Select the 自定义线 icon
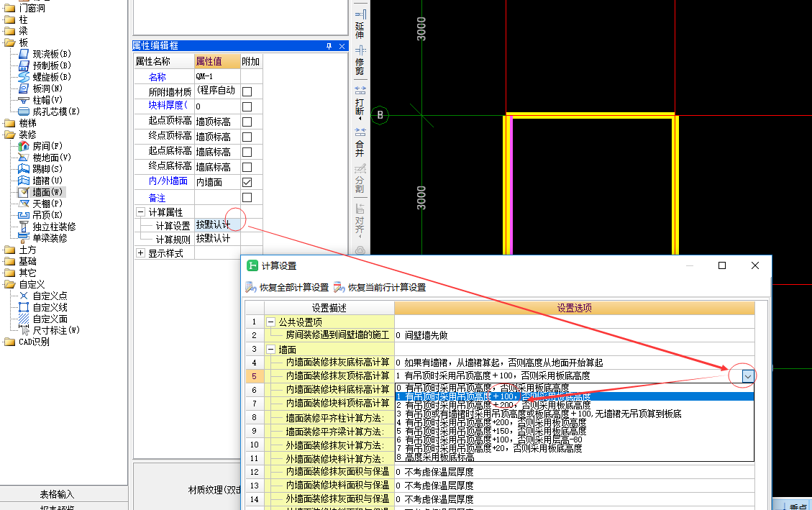812x510 pixels. [x=24, y=307]
